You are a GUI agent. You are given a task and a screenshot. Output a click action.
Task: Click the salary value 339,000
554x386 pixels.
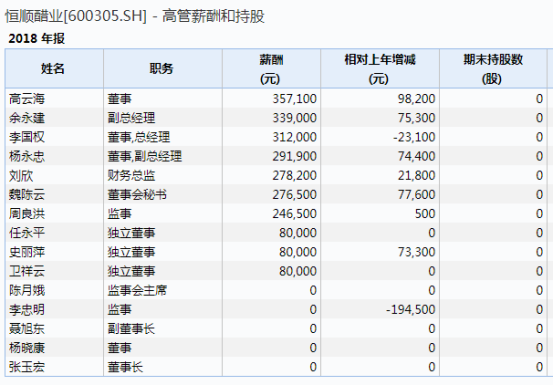coord(294,118)
